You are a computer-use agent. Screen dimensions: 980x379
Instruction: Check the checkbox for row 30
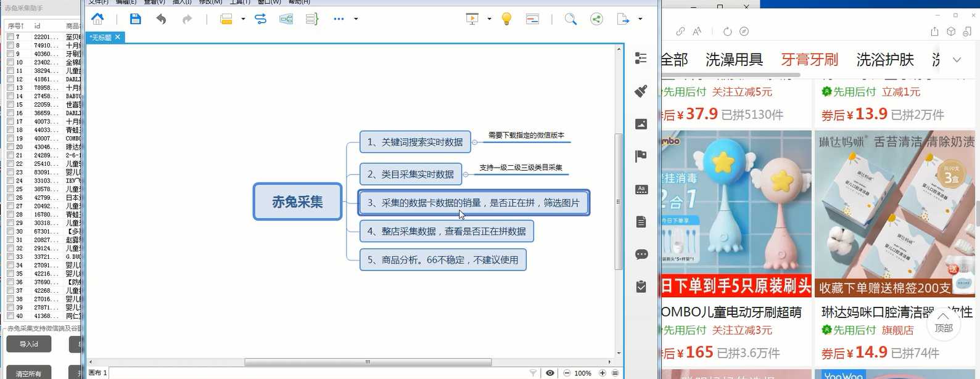[x=10, y=232]
